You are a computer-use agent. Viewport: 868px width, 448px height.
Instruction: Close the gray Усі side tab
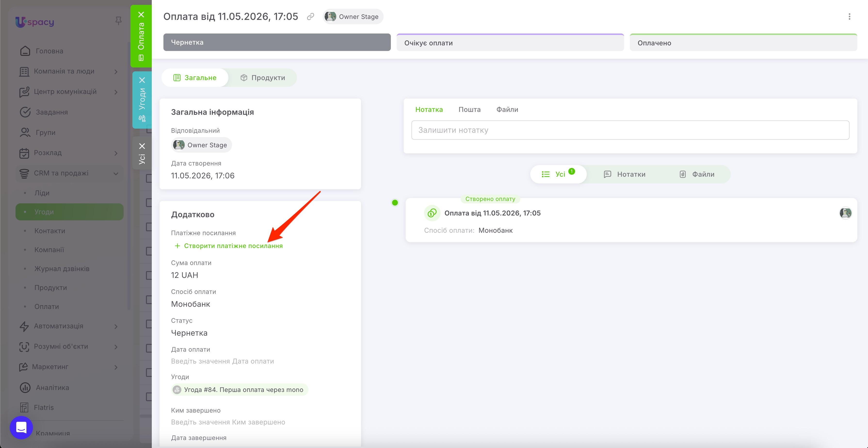coord(142,146)
